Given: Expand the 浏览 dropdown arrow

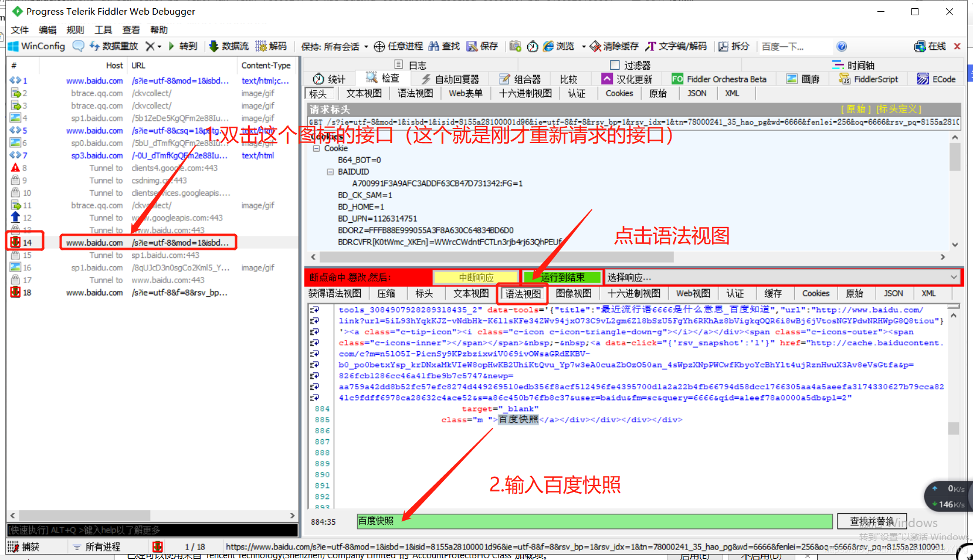Looking at the screenshot, I should pos(584,47).
